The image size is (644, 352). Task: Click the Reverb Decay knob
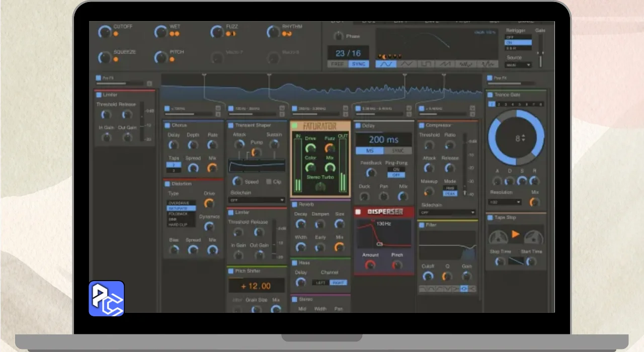point(300,224)
